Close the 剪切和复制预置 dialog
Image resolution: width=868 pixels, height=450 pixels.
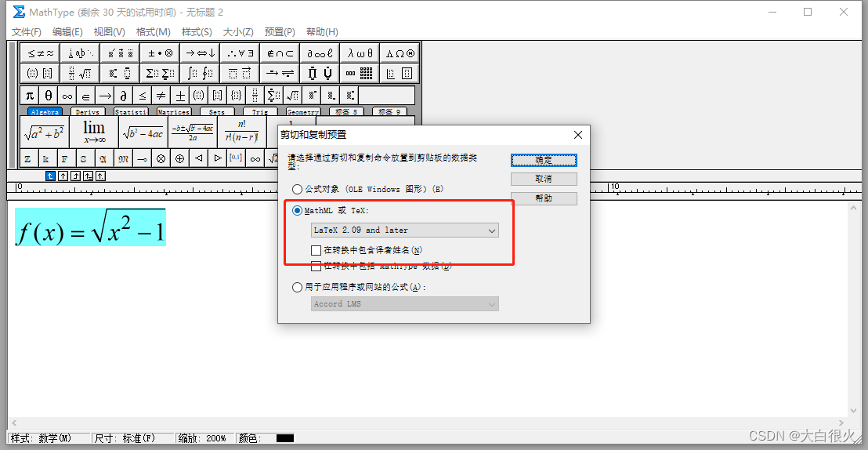577,135
